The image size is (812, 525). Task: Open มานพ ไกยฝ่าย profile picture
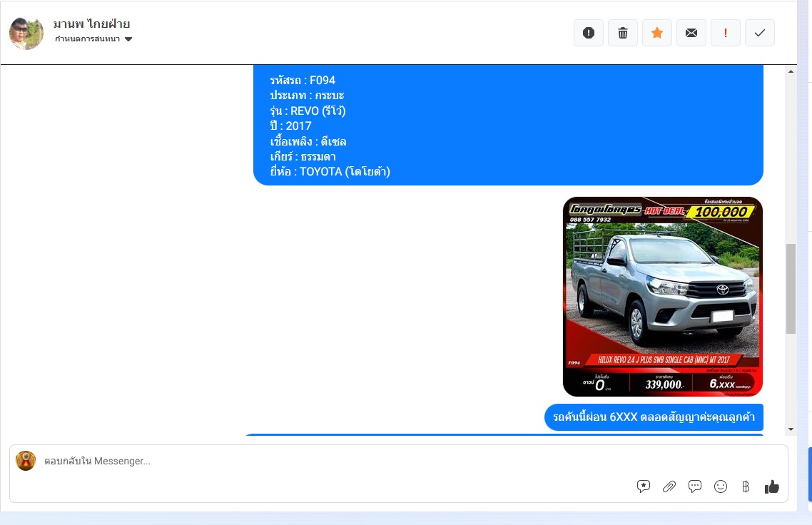[x=26, y=33]
